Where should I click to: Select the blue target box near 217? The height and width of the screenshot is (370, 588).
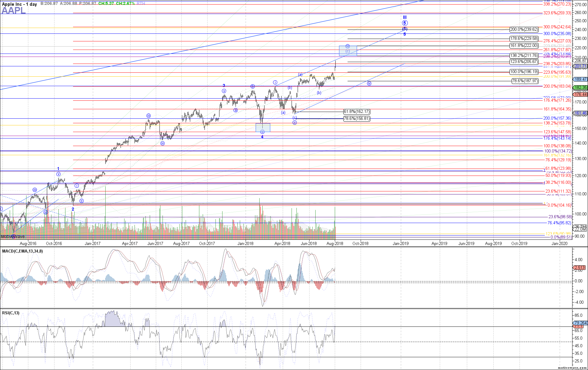point(348,51)
